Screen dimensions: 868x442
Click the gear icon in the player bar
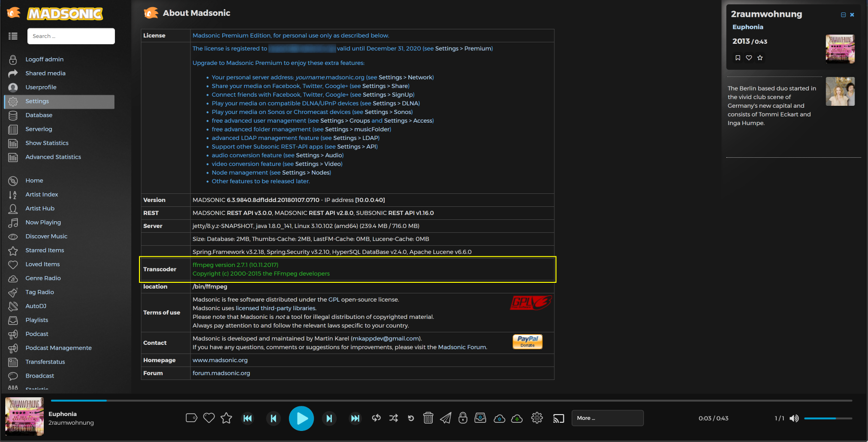point(537,418)
